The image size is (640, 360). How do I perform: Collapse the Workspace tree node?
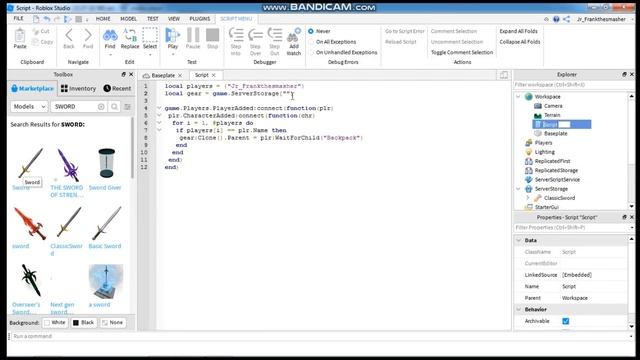(518, 97)
